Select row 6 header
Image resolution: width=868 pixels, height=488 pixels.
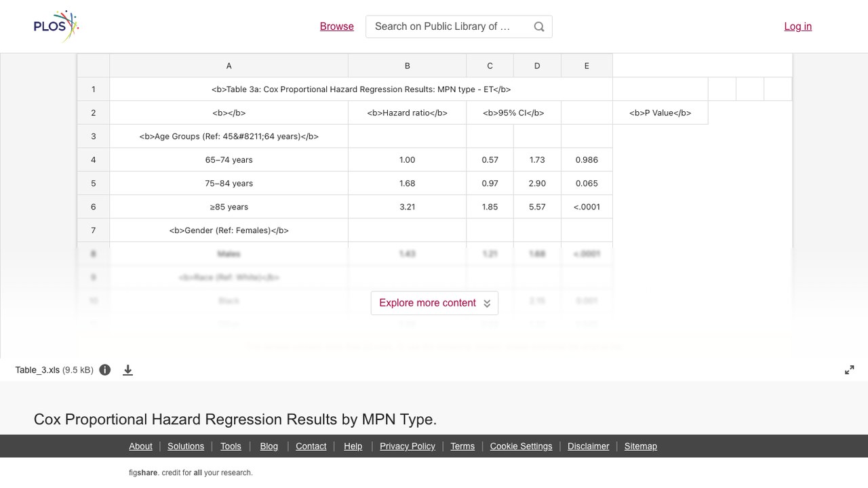pos(94,207)
